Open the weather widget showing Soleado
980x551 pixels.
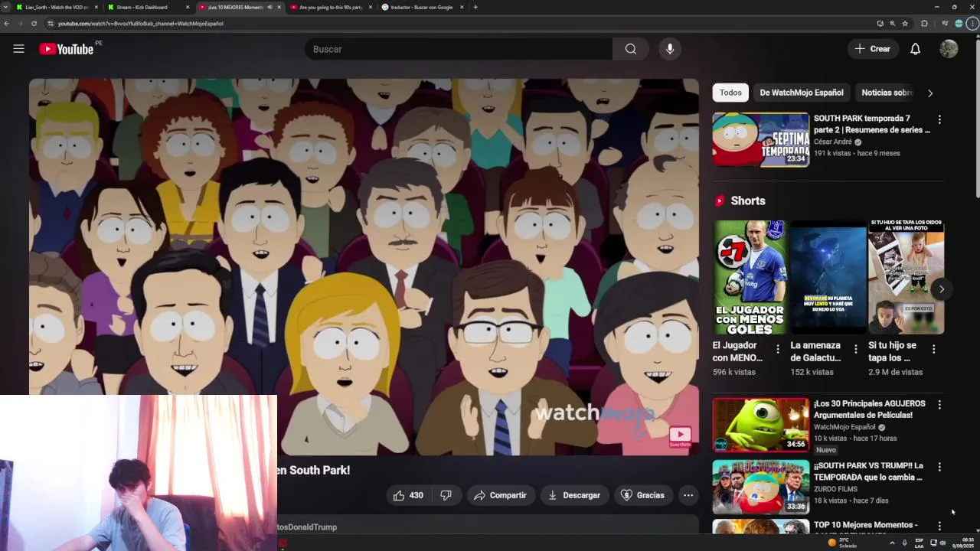pyautogui.click(x=843, y=543)
